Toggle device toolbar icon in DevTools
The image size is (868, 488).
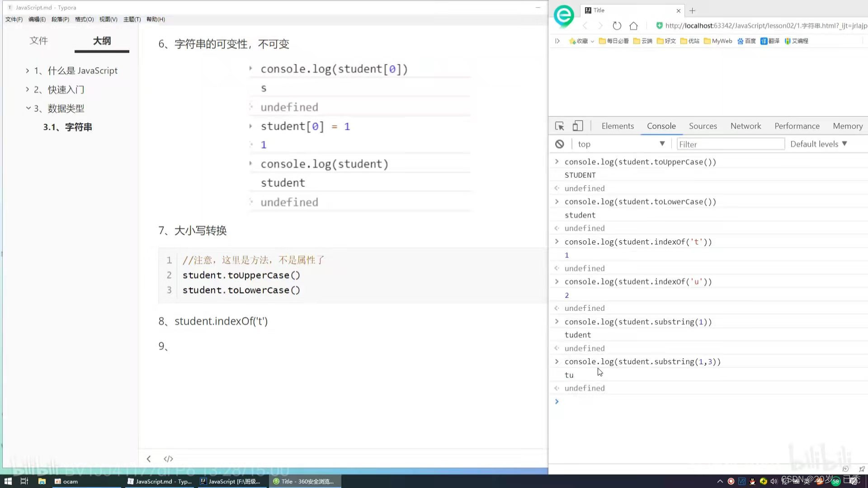pyautogui.click(x=578, y=126)
